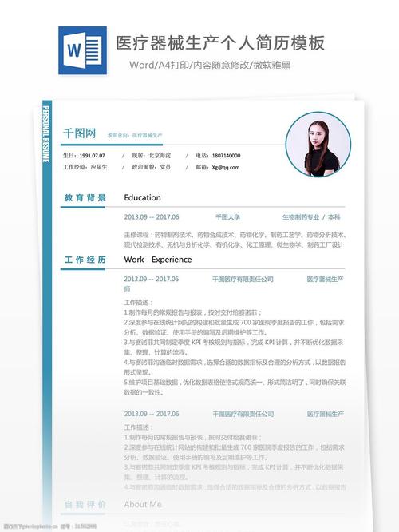The width and height of the screenshot is (399, 532).
Task: Click the blue Word document icon
Action: click(82, 50)
